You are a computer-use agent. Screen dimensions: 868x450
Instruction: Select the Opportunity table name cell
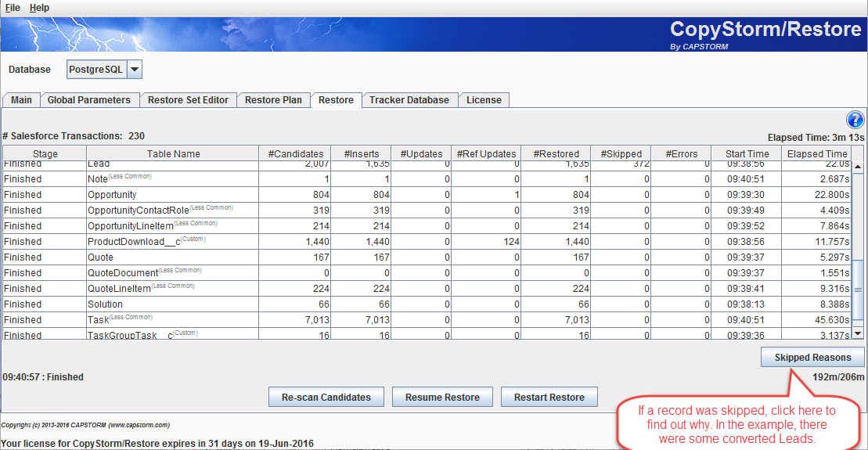click(x=173, y=195)
